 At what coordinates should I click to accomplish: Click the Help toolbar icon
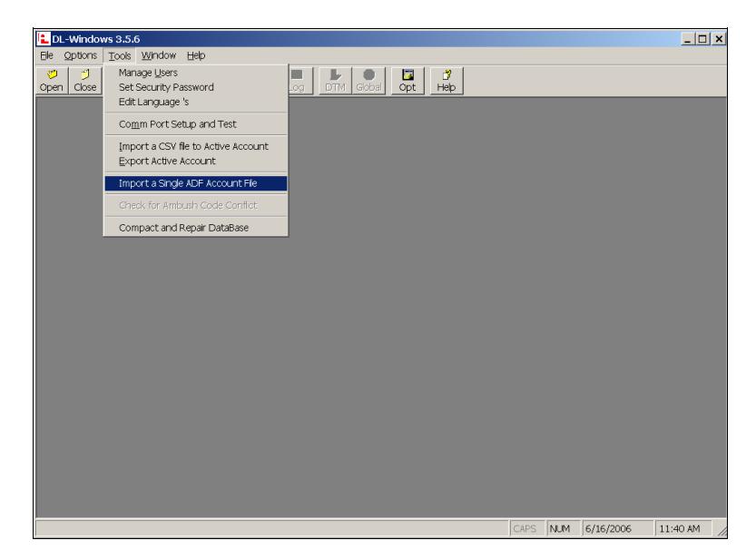point(446,81)
